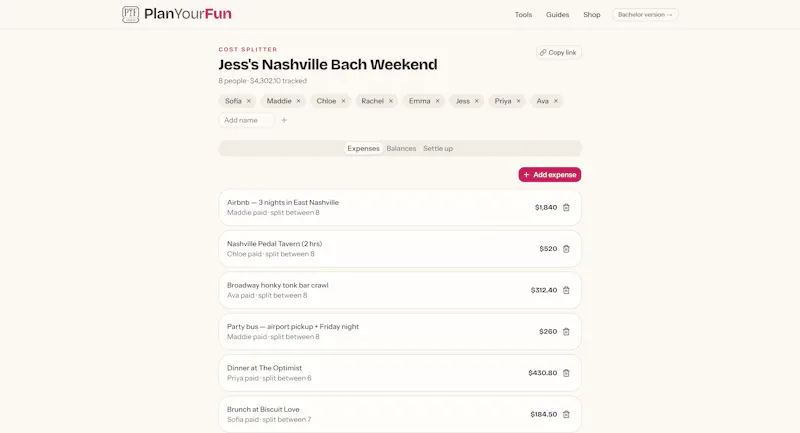Image resolution: width=800 pixels, height=433 pixels.
Task: Click the COST SPLITTER heading label
Action: tap(248, 49)
